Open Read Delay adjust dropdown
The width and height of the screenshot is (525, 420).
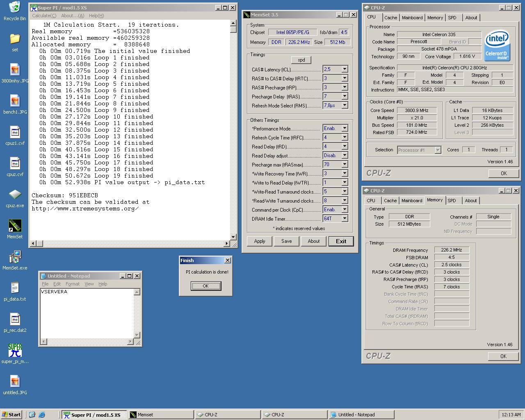click(345, 155)
